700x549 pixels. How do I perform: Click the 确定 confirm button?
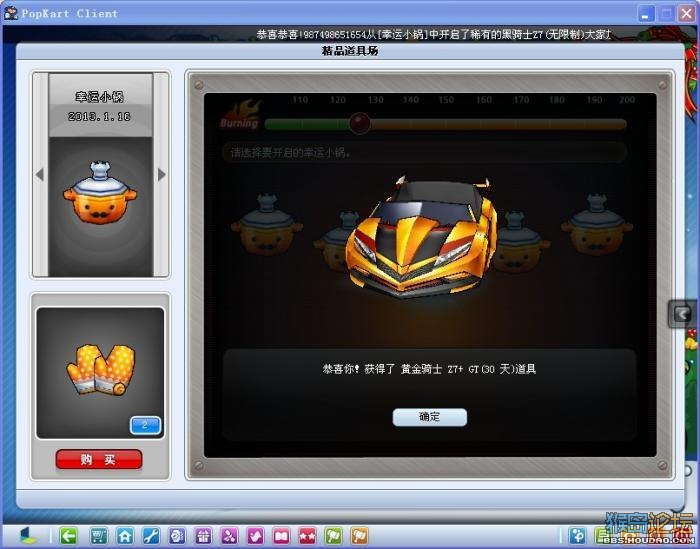(x=430, y=417)
